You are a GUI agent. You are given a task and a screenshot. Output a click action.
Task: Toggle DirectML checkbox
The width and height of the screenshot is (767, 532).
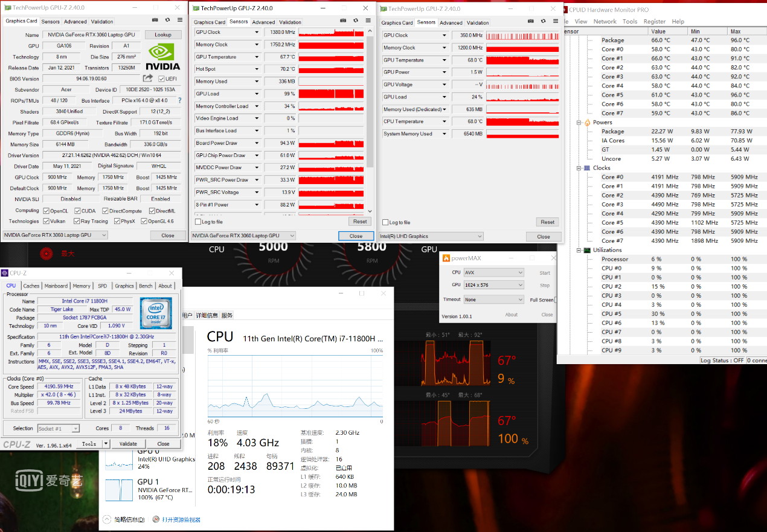coord(152,211)
